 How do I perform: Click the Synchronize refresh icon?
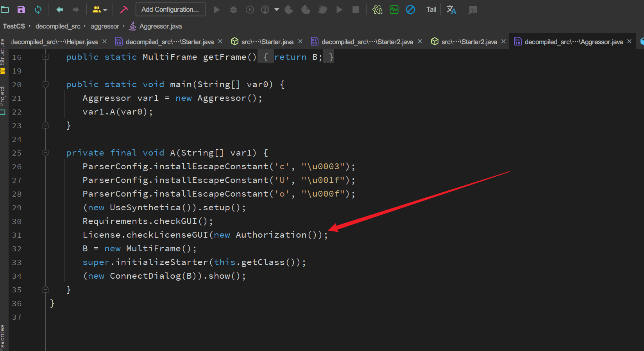tap(38, 9)
